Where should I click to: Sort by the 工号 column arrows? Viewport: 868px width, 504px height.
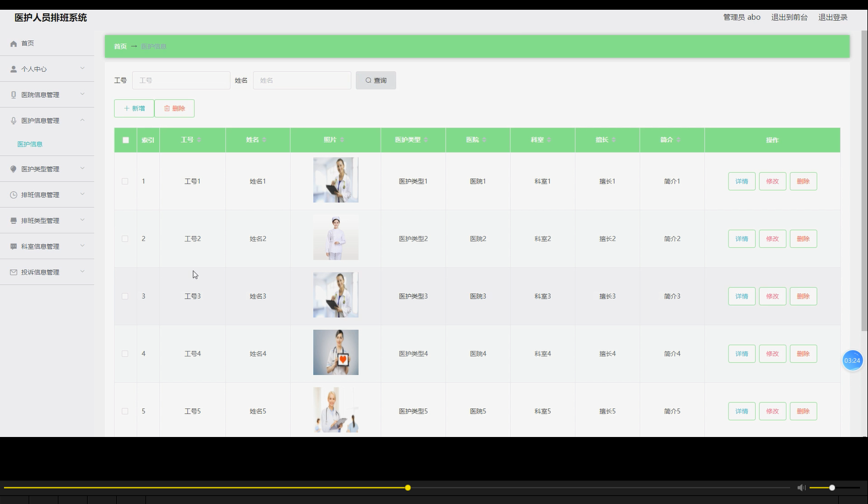pos(199,140)
